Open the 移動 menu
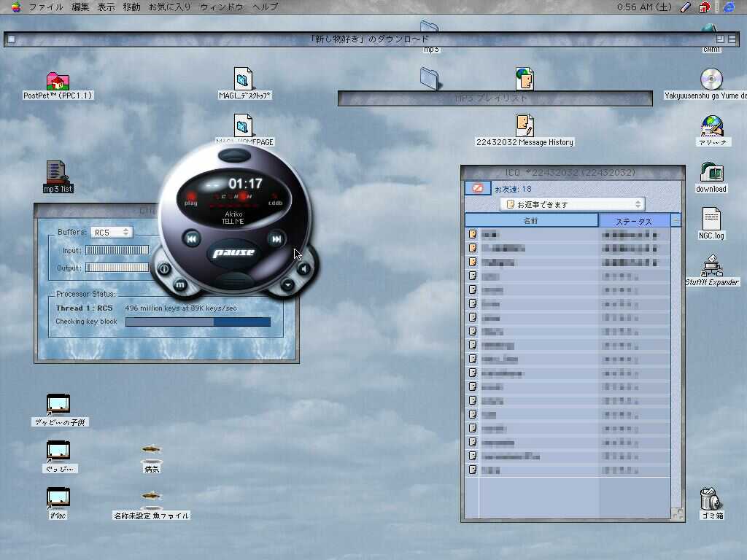Viewport: 747px width, 560px height. coord(131,7)
